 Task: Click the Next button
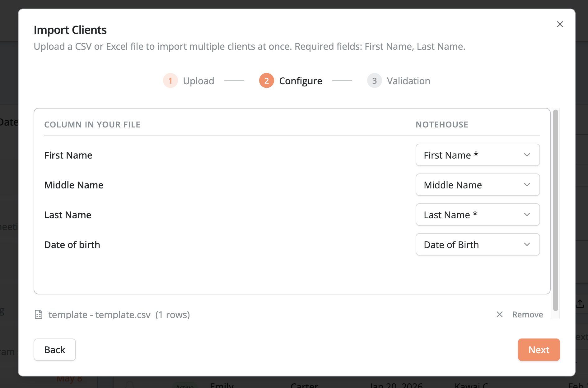[x=539, y=349]
